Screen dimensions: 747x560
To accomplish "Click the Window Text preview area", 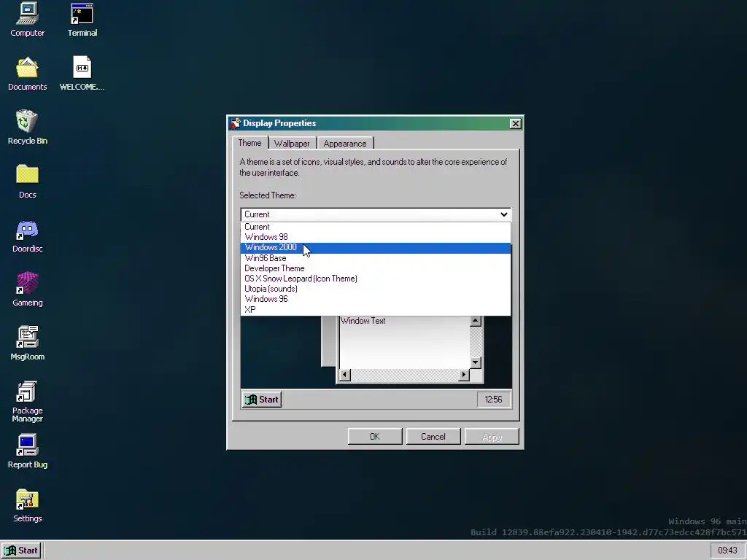I will (404, 343).
